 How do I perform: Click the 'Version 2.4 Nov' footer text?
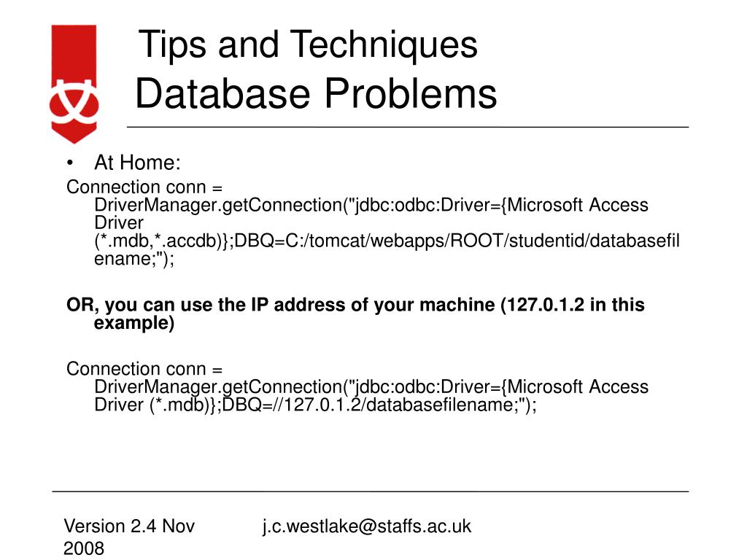pyautogui.click(x=129, y=526)
